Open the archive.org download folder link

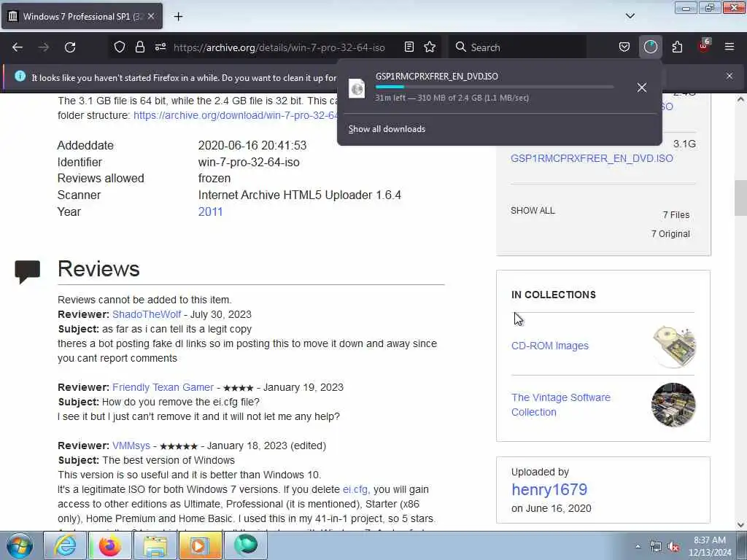pyautogui.click(x=236, y=115)
